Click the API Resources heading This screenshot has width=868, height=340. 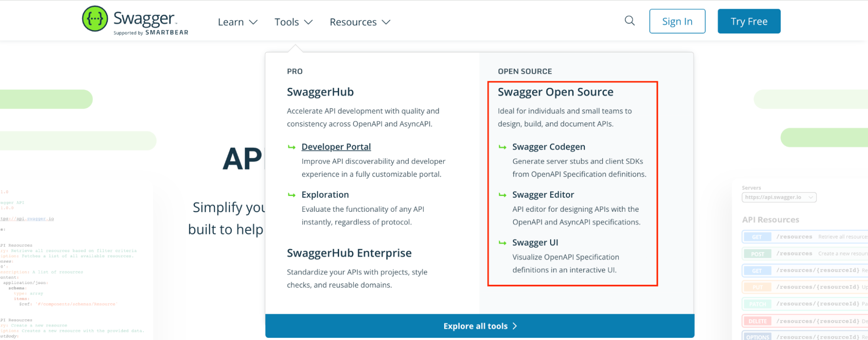tap(771, 220)
